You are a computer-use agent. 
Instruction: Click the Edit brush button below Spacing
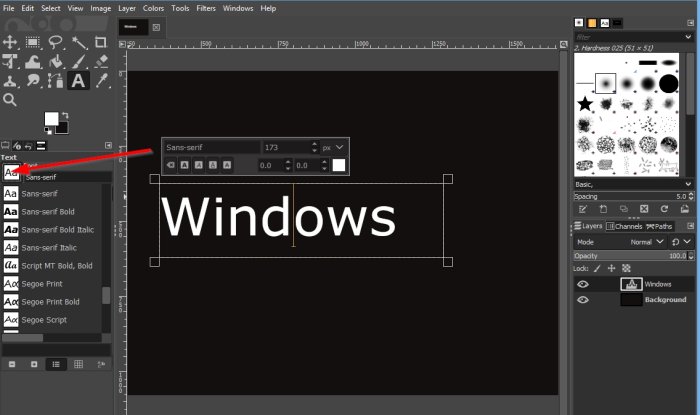coord(583,209)
